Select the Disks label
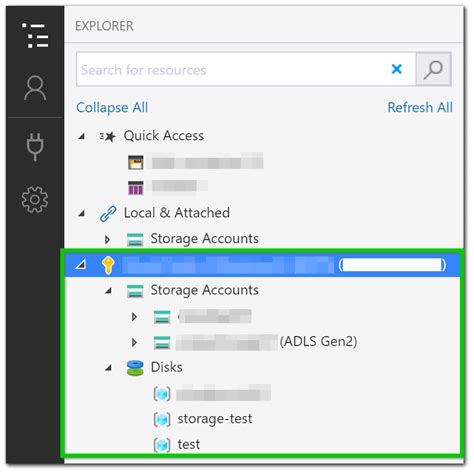Image resolution: width=474 pixels, height=474 pixels. coord(166,367)
